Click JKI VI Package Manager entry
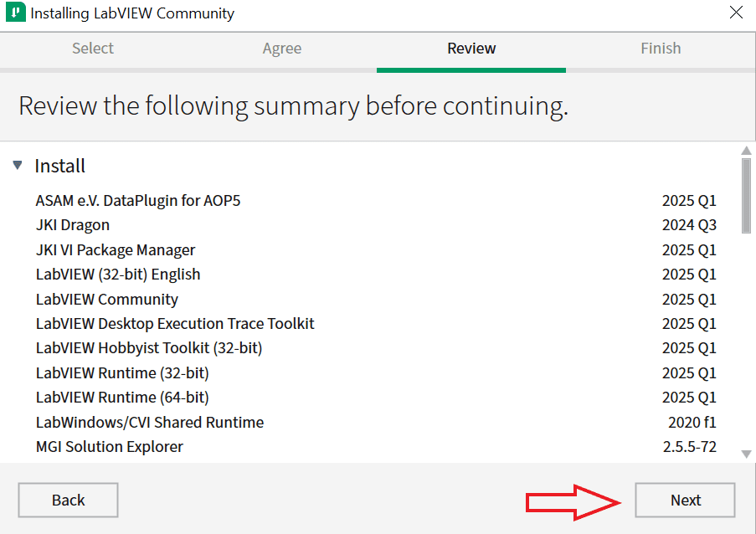This screenshot has width=756, height=534. [116, 250]
